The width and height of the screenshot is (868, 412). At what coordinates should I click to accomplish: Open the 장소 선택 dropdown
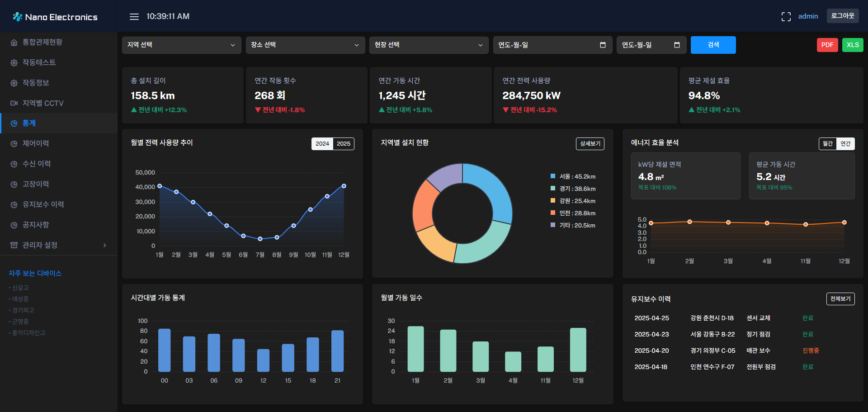(x=305, y=45)
